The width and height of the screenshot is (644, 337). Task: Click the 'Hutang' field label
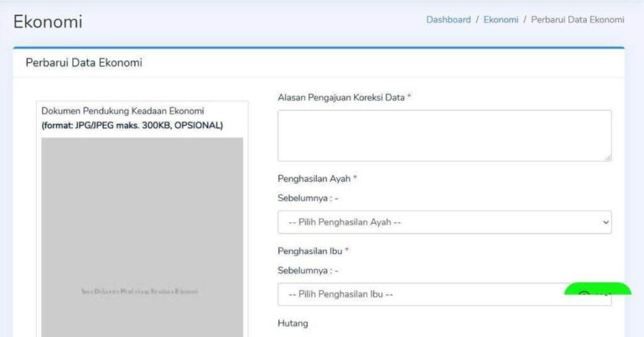click(293, 323)
